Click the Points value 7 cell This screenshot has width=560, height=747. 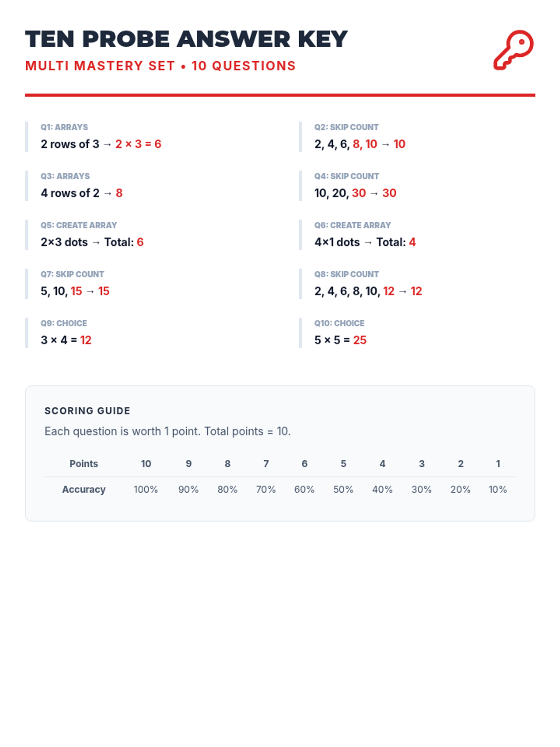(x=266, y=464)
